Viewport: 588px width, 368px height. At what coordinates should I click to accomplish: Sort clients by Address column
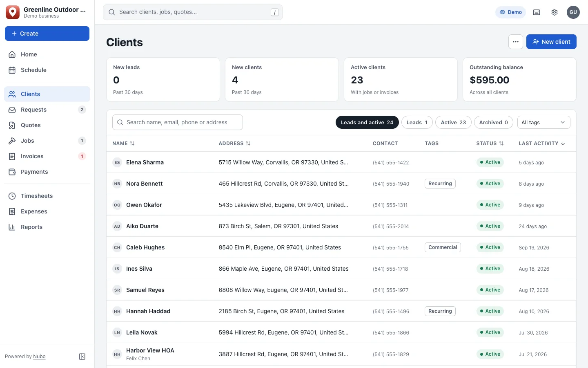point(234,144)
